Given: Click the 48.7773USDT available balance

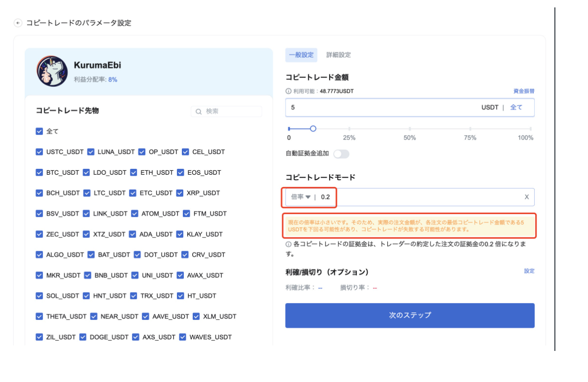Looking at the screenshot, I should (337, 91).
